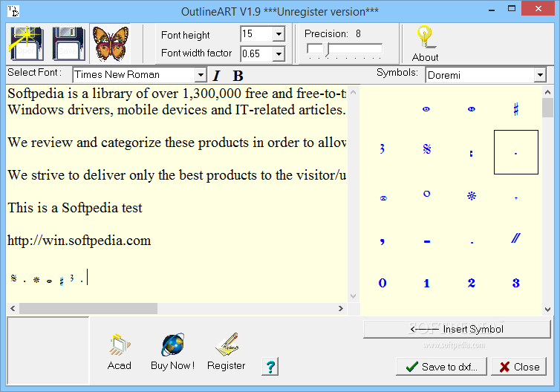
Task: Click the symbol panel scrollbar thumb
Action: (547, 108)
